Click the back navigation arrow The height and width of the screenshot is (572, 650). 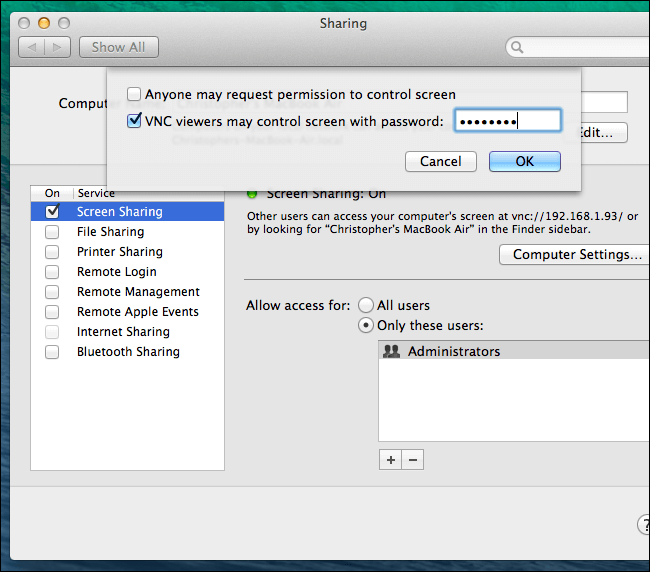pos(32,47)
